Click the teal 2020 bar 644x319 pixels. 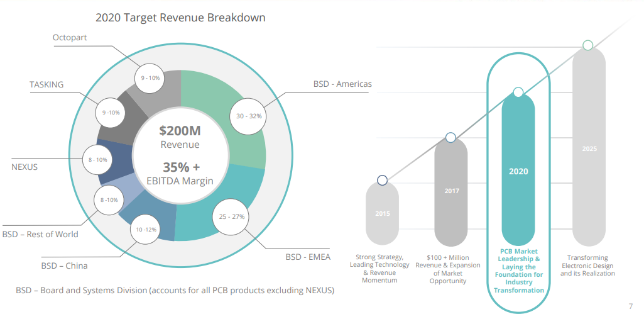coord(518,169)
